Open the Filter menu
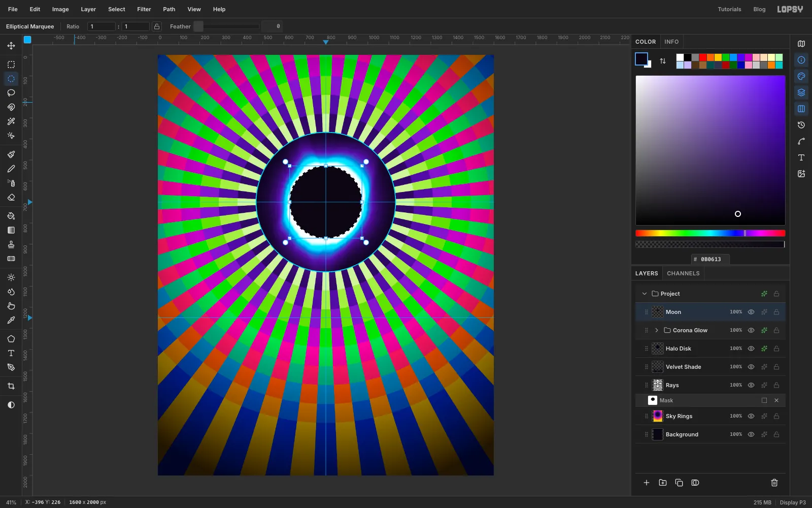Viewport: 812px width, 508px height. [144, 9]
